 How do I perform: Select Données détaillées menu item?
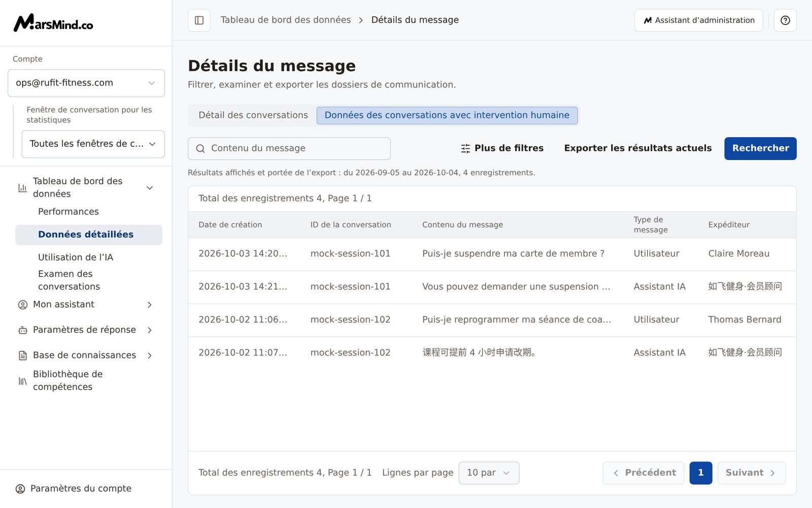click(x=89, y=235)
